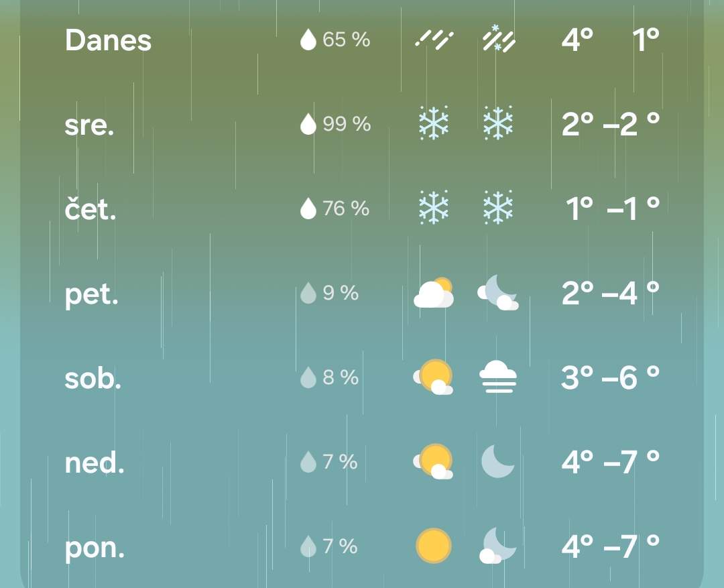Click the clear moon night icon for ned.

click(498, 461)
